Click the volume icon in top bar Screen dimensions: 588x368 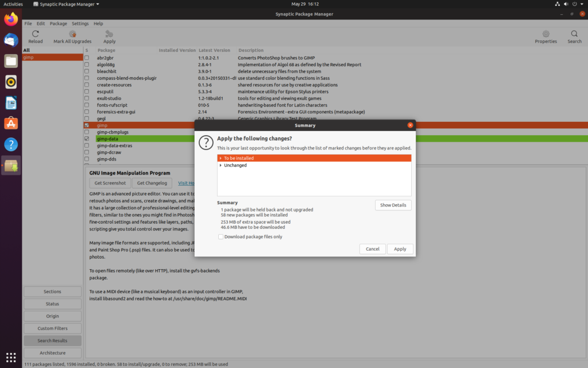click(566, 4)
